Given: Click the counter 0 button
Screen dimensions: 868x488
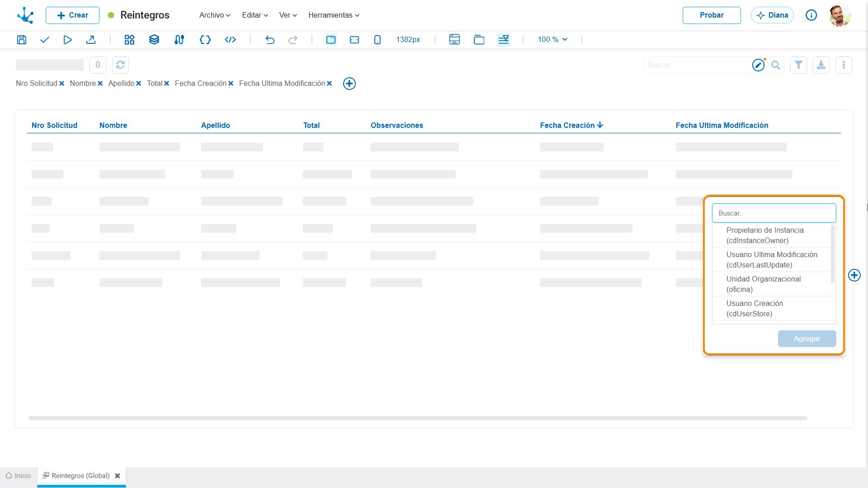Looking at the screenshot, I should pyautogui.click(x=98, y=65).
